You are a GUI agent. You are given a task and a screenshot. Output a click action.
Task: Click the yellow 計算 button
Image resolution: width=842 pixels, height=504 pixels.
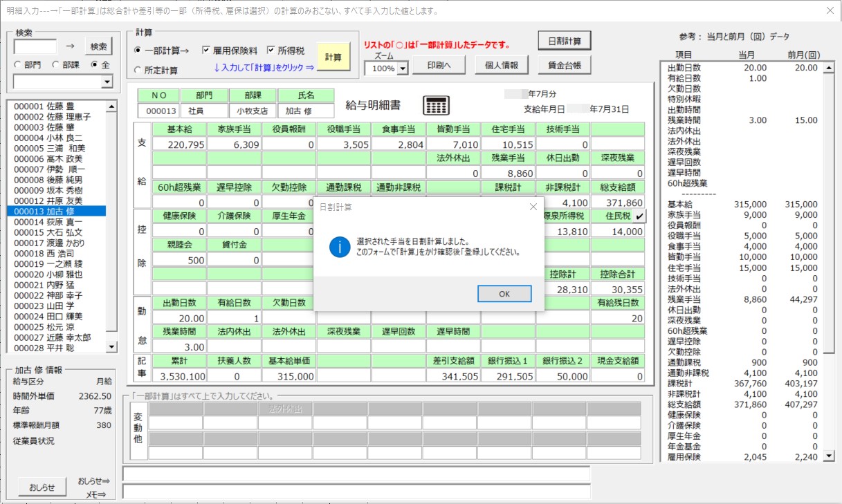pos(333,57)
